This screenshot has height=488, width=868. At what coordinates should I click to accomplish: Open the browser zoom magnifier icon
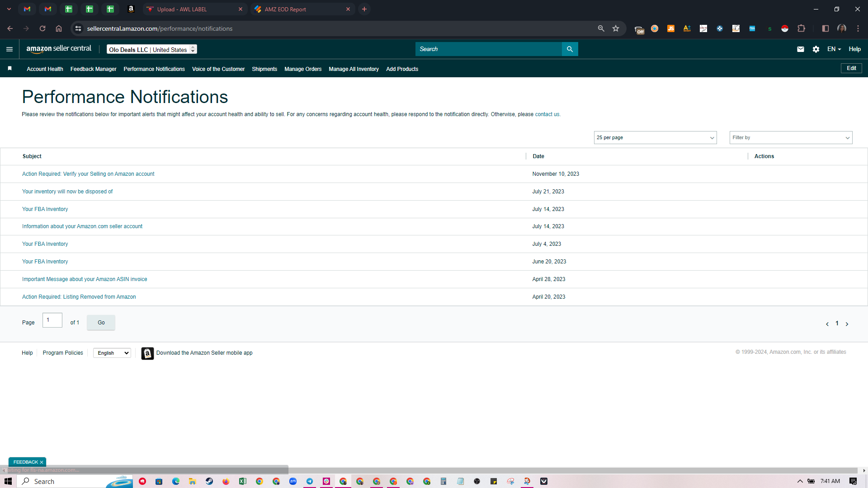(x=601, y=28)
